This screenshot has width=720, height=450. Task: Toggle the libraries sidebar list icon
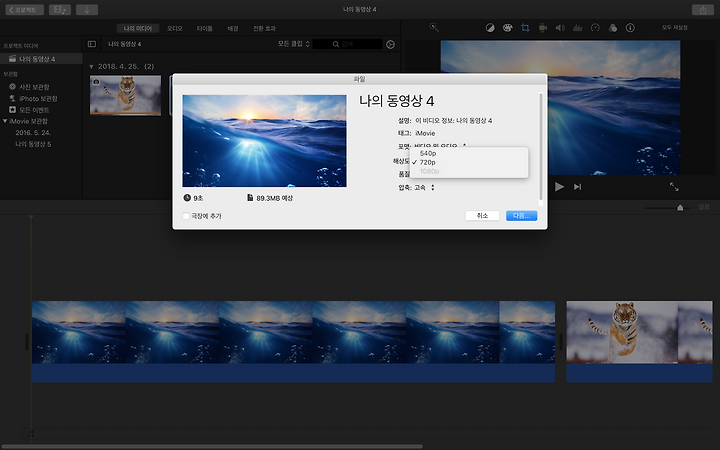click(92, 44)
